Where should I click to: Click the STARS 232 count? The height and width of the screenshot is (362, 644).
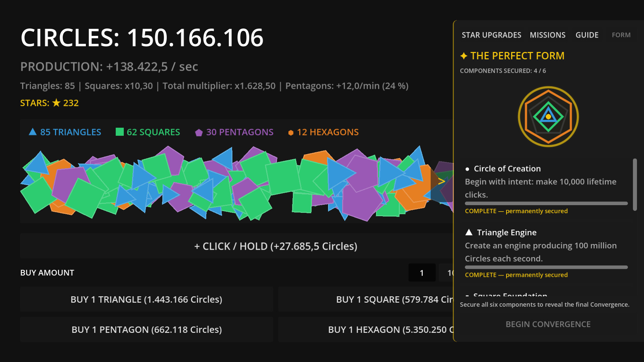coord(49,103)
